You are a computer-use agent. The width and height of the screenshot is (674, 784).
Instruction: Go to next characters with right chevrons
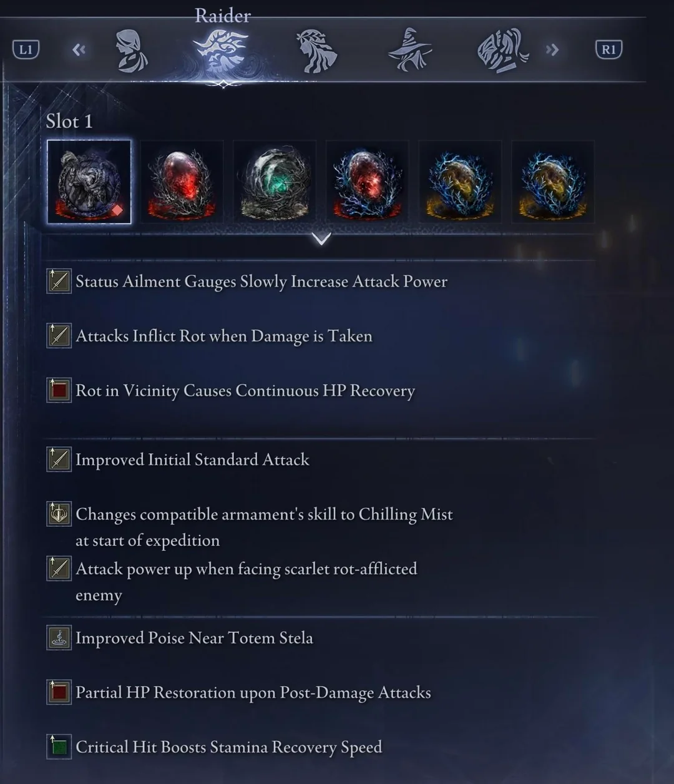552,50
